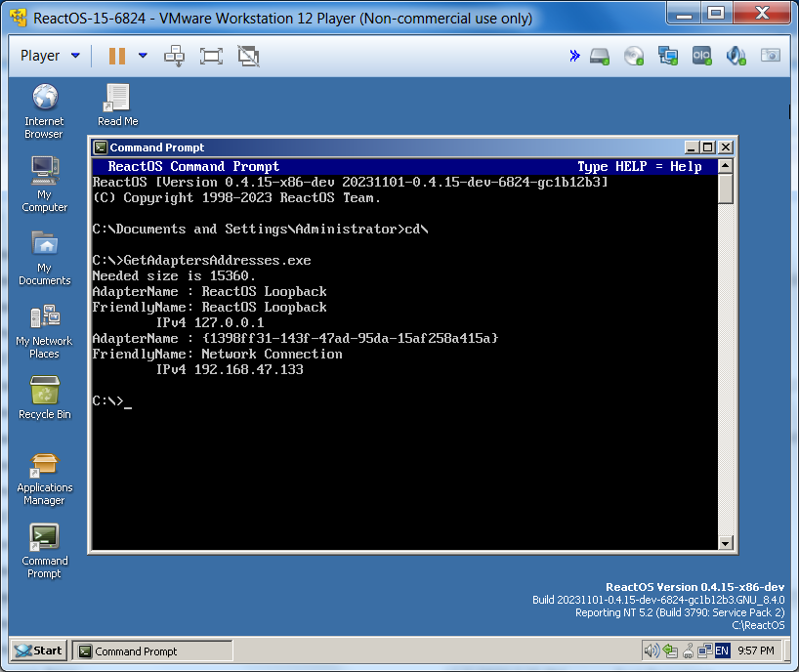Image resolution: width=799 pixels, height=672 pixels.
Task: Click the Command Prompt window system menu icon
Action: [x=101, y=147]
